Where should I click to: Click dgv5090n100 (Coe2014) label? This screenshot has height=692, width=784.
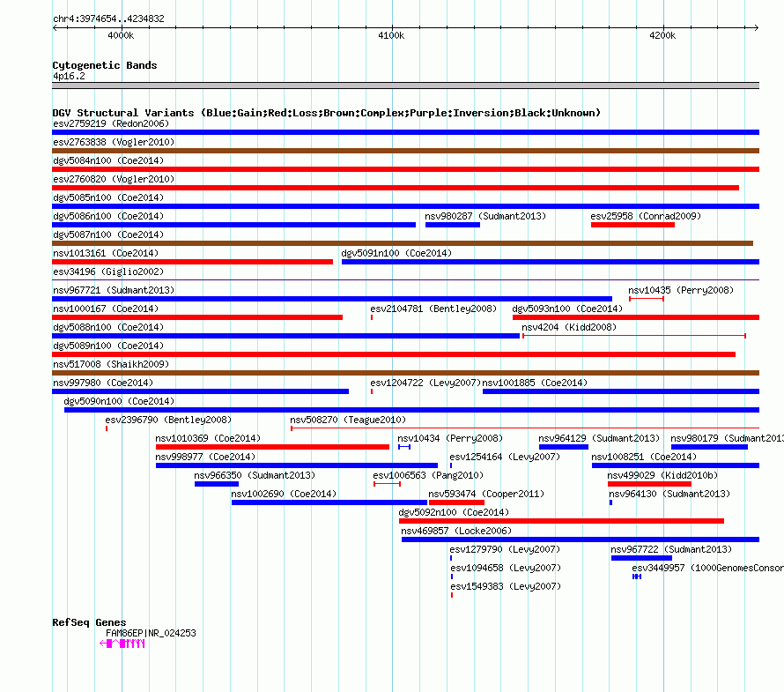pos(119,401)
